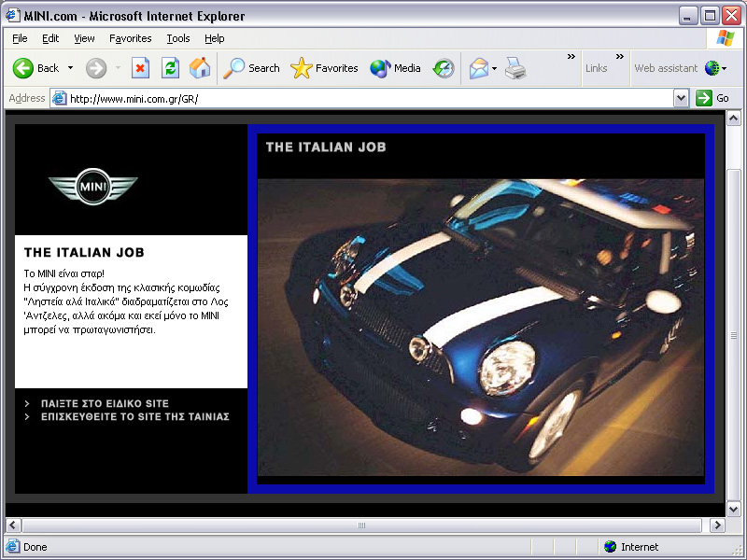Screen dimensions: 747x560
Task: Maximize the Internet Explorer window
Action: click(710, 16)
